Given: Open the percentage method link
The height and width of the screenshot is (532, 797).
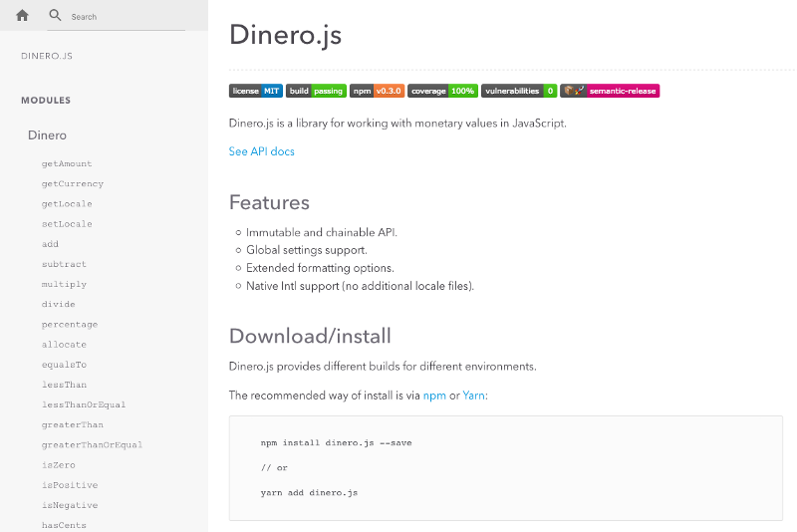Looking at the screenshot, I should (x=70, y=324).
